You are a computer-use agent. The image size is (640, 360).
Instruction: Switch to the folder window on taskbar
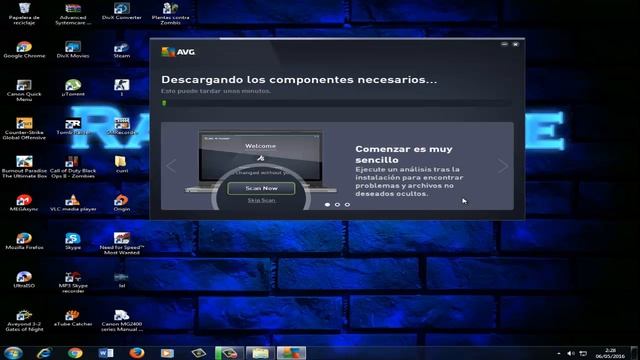point(260,353)
